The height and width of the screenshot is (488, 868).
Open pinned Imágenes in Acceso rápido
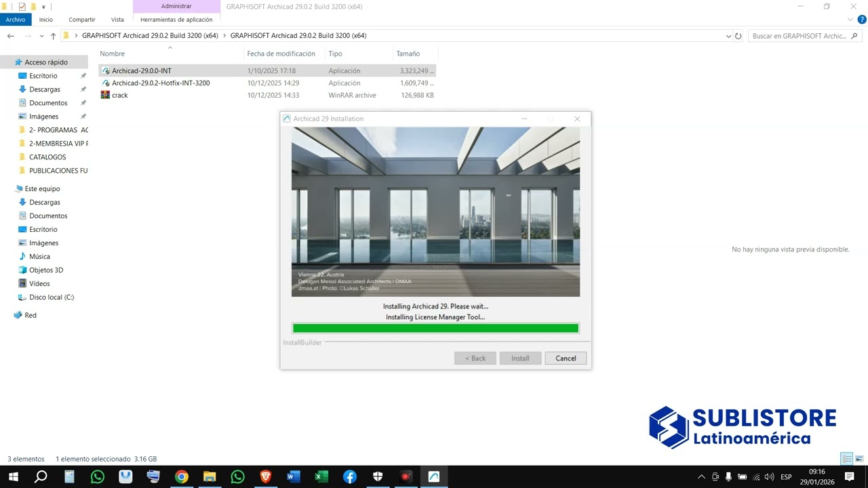coord(44,117)
